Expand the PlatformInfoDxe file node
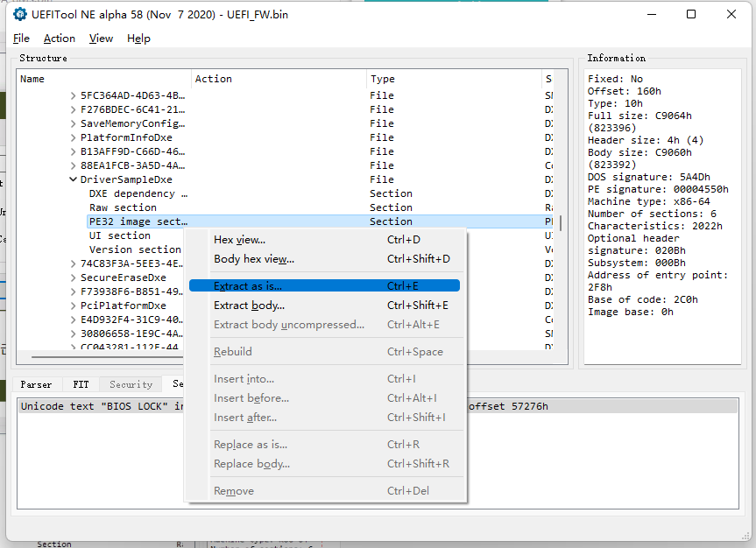 tap(73, 137)
